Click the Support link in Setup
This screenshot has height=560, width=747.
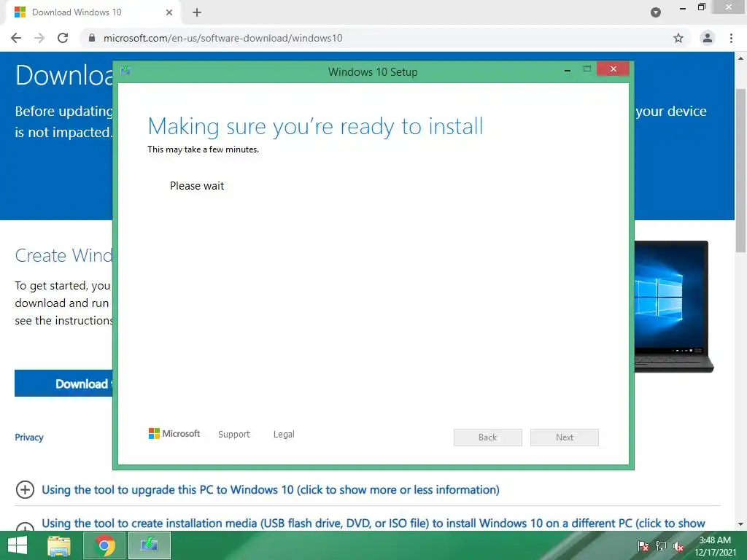pos(234,435)
